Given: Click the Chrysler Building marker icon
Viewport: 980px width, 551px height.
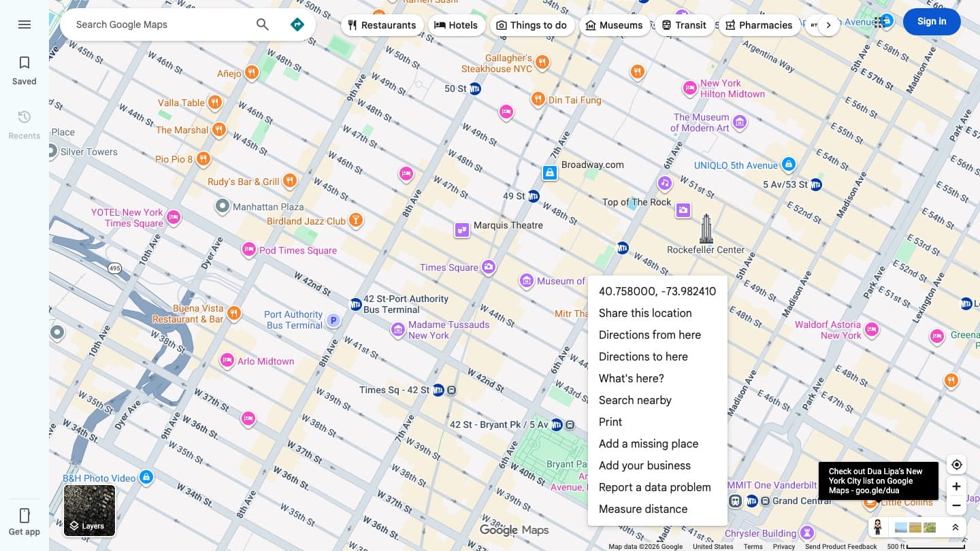Looking at the screenshot, I should 807,533.
